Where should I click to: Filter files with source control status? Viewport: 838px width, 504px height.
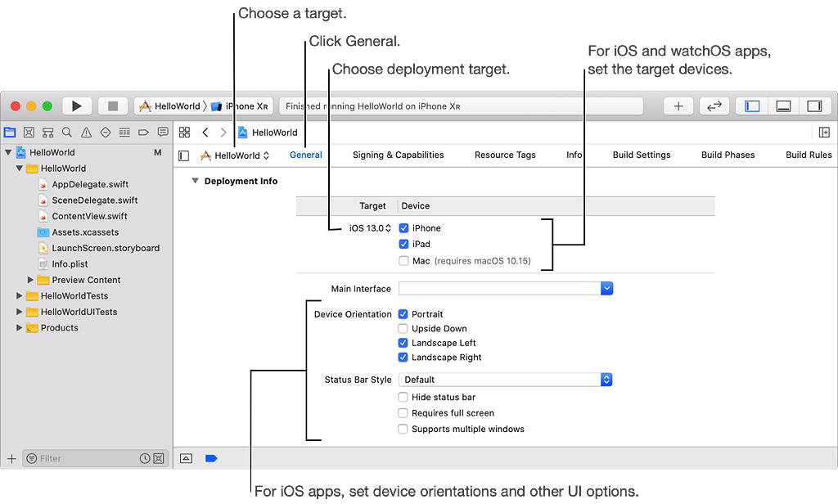click(x=159, y=458)
